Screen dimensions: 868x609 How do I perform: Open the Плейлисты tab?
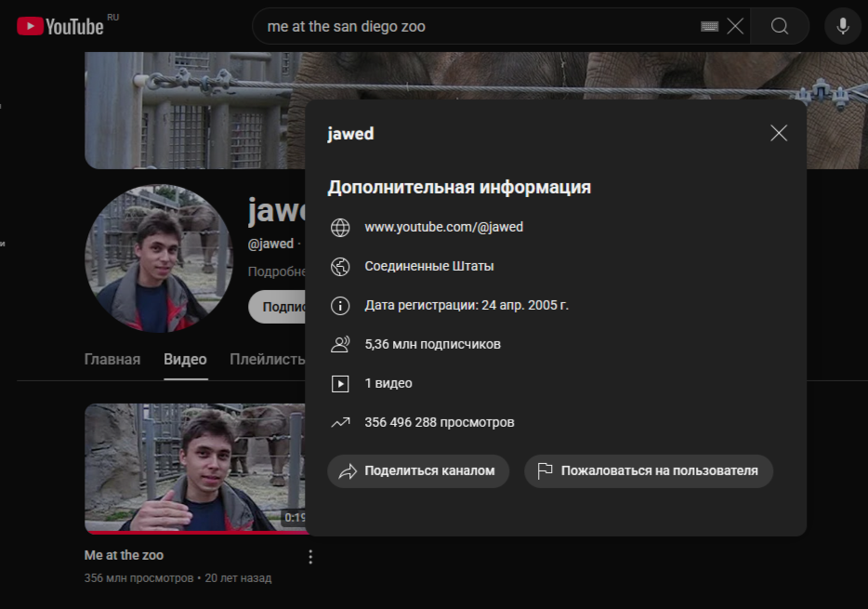click(x=268, y=359)
